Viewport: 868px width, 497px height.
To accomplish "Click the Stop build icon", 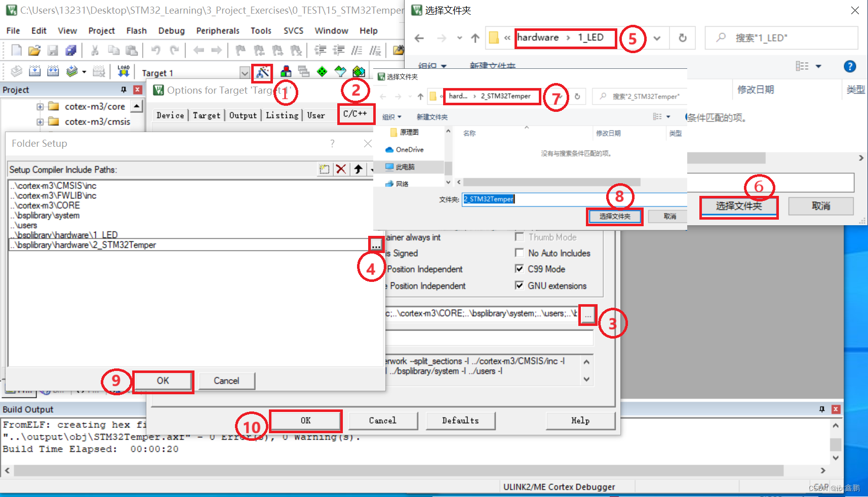I will 99,71.
